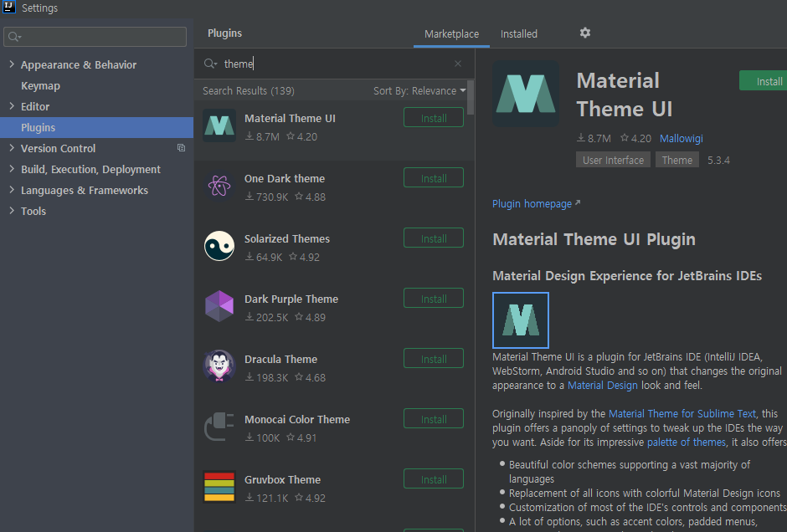The image size is (787, 532).
Task: Click the settings sidebar search magnifier icon
Action: pyautogui.click(x=14, y=37)
